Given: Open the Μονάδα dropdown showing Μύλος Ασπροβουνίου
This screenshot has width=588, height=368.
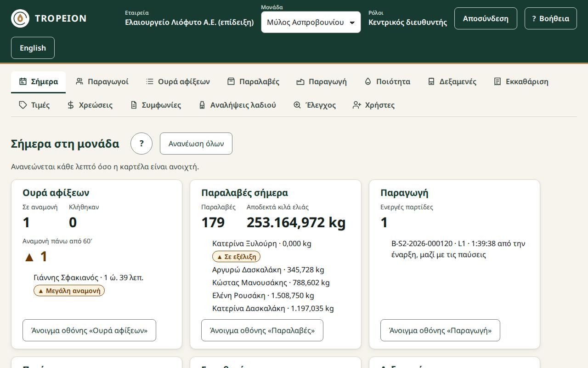Looking at the screenshot, I should click(311, 22).
